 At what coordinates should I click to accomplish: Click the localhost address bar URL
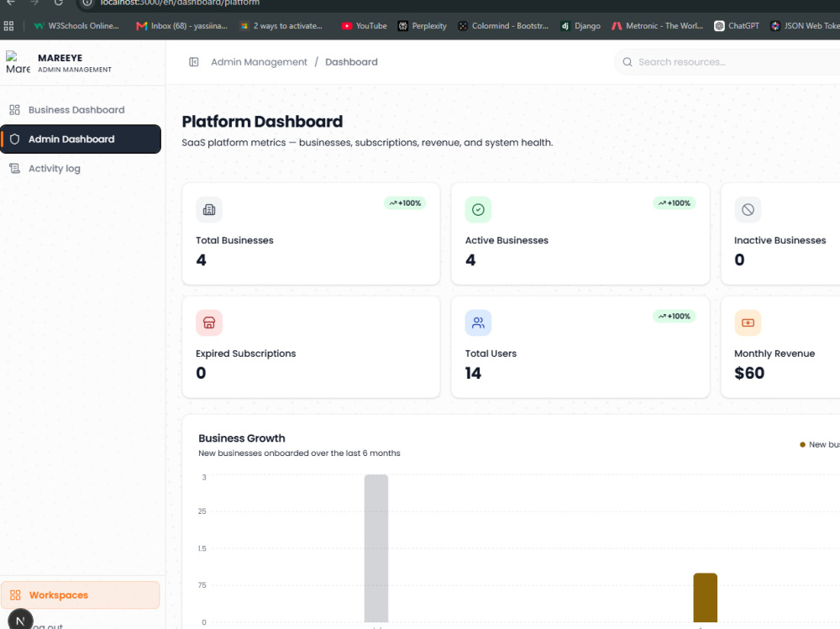click(x=180, y=3)
